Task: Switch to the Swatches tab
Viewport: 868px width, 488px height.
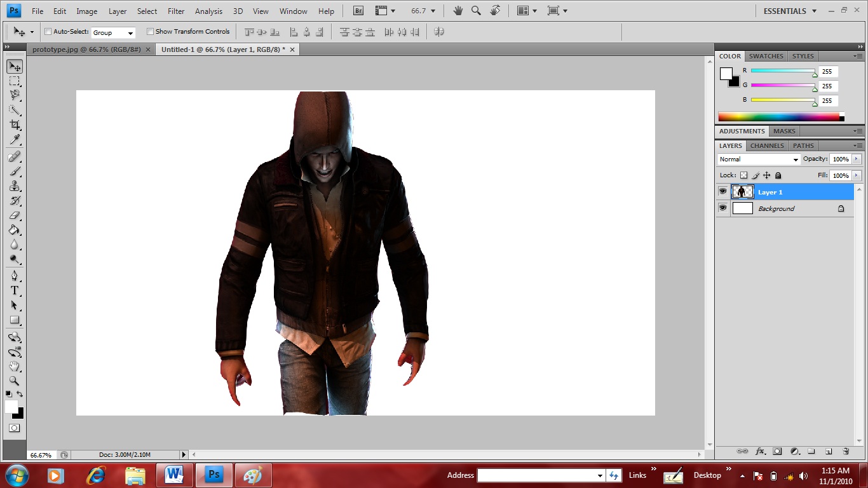Action: (x=766, y=56)
